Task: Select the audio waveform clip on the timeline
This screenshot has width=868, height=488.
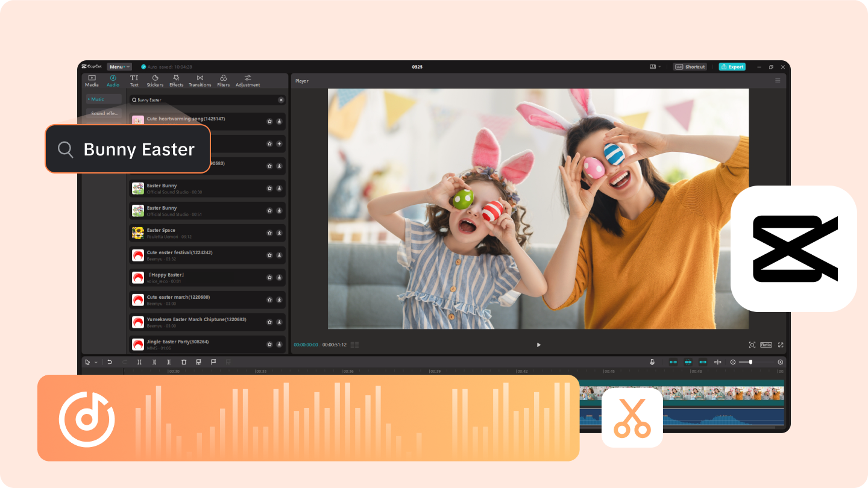Action: point(723,418)
